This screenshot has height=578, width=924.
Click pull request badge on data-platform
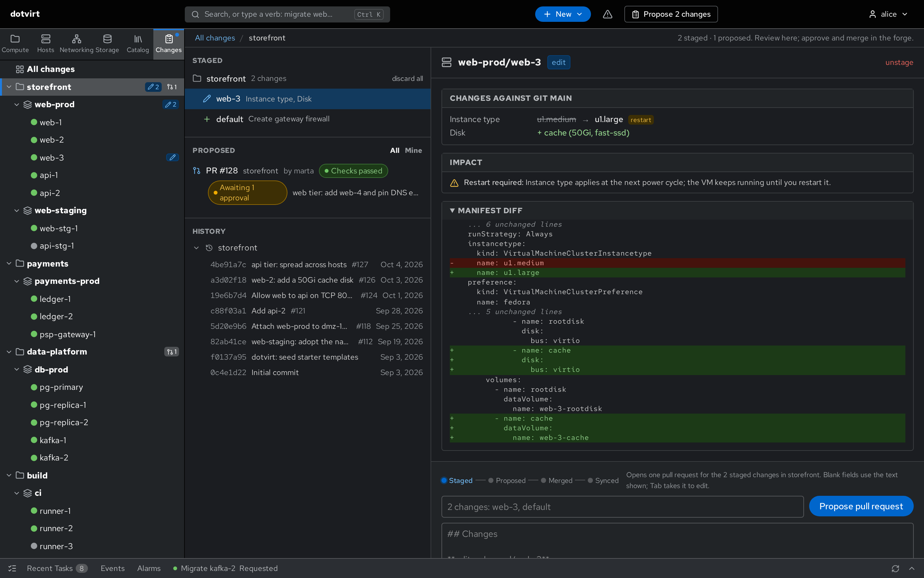(x=171, y=352)
